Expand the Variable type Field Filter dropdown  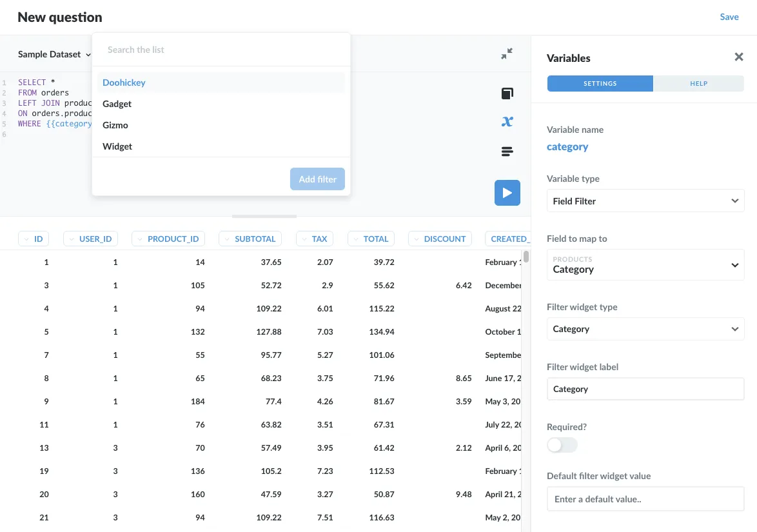645,201
